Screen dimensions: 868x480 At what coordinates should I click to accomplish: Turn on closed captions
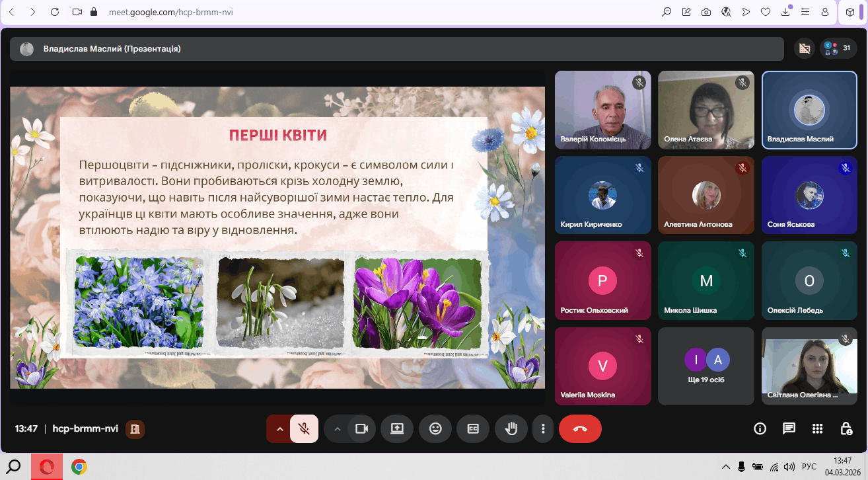pyautogui.click(x=473, y=428)
